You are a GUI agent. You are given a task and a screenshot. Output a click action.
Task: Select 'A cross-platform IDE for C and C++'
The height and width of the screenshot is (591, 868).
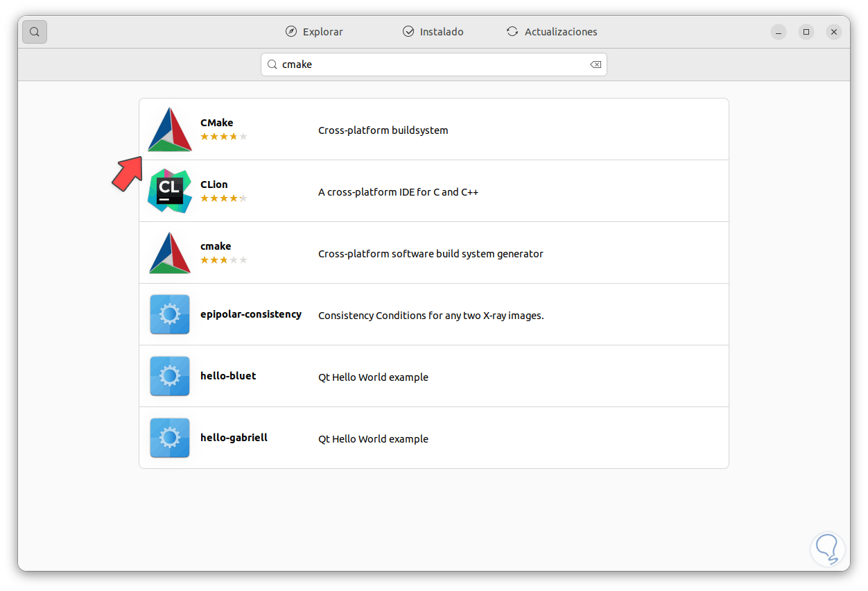click(x=398, y=192)
